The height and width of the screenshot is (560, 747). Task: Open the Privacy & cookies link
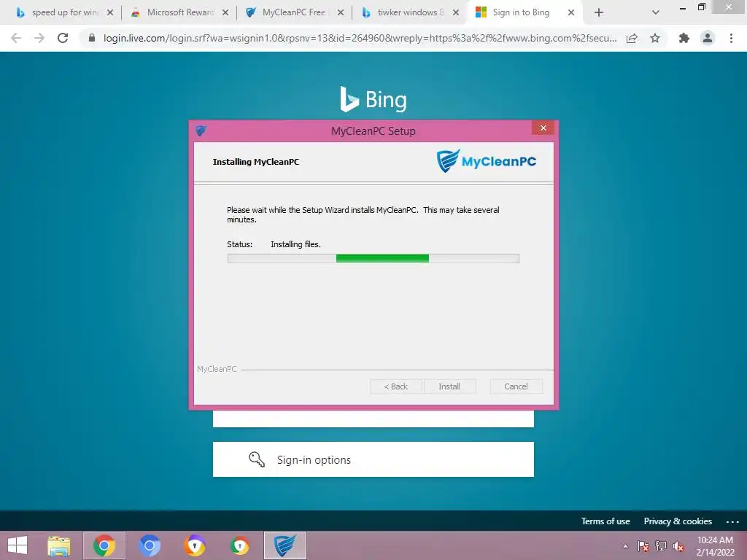(678, 521)
